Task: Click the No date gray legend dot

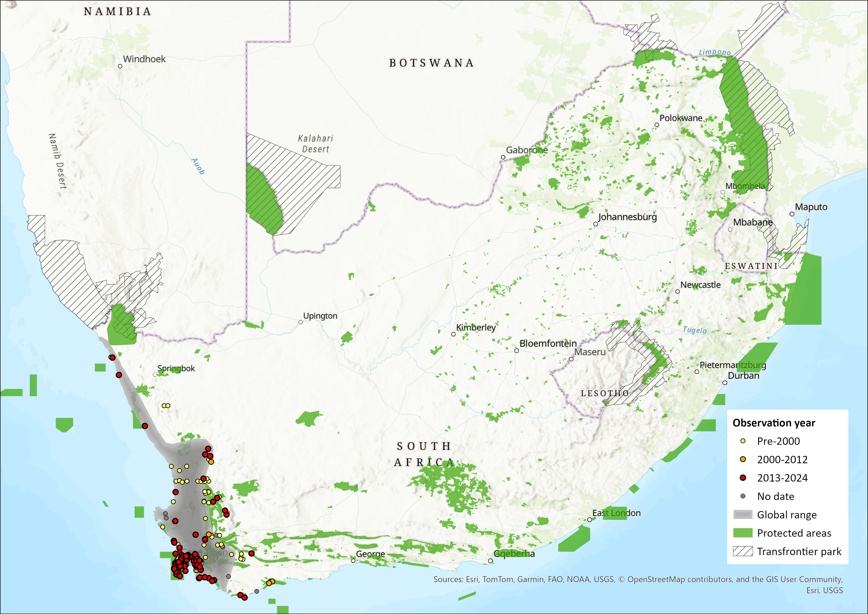Action: 743,496
